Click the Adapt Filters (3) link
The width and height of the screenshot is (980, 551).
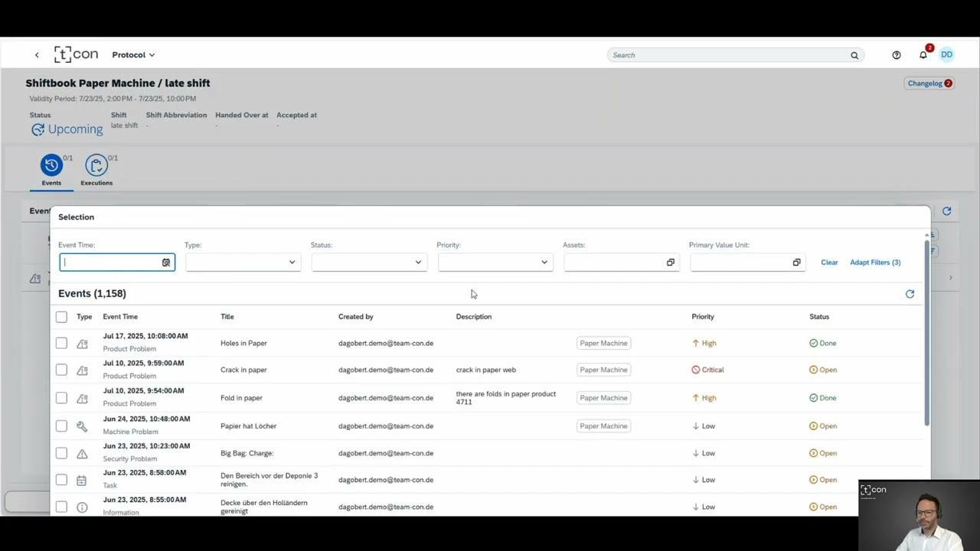875,262
